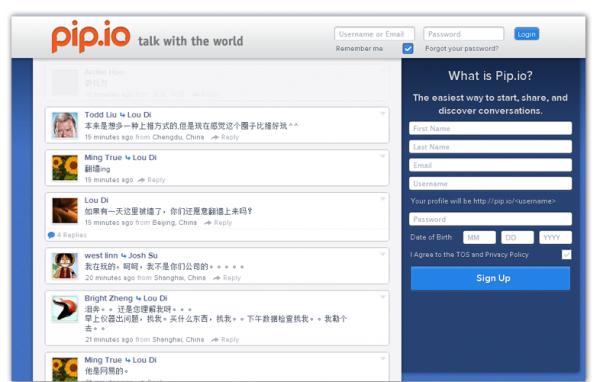Expand the options arrow on Todd Liu's post

click(382, 114)
